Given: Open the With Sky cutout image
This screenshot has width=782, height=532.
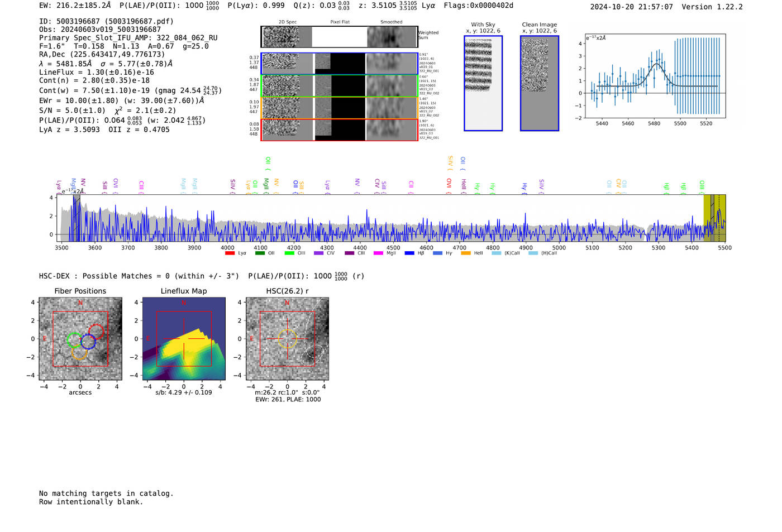Looking at the screenshot, I should click(x=483, y=83).
